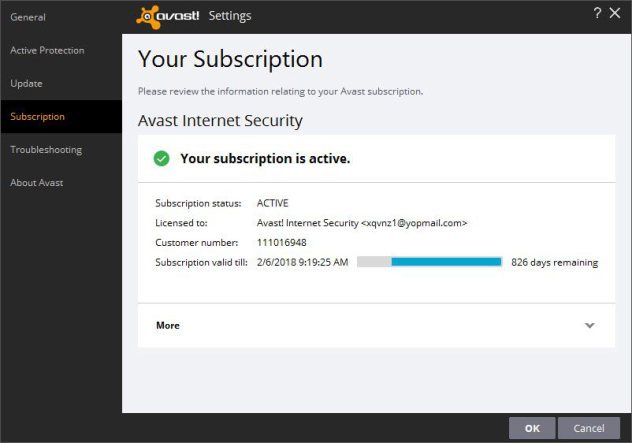Screen dimensions: 632x443
Task: Click the subscription valid till date
Action: tap(302, 262)
